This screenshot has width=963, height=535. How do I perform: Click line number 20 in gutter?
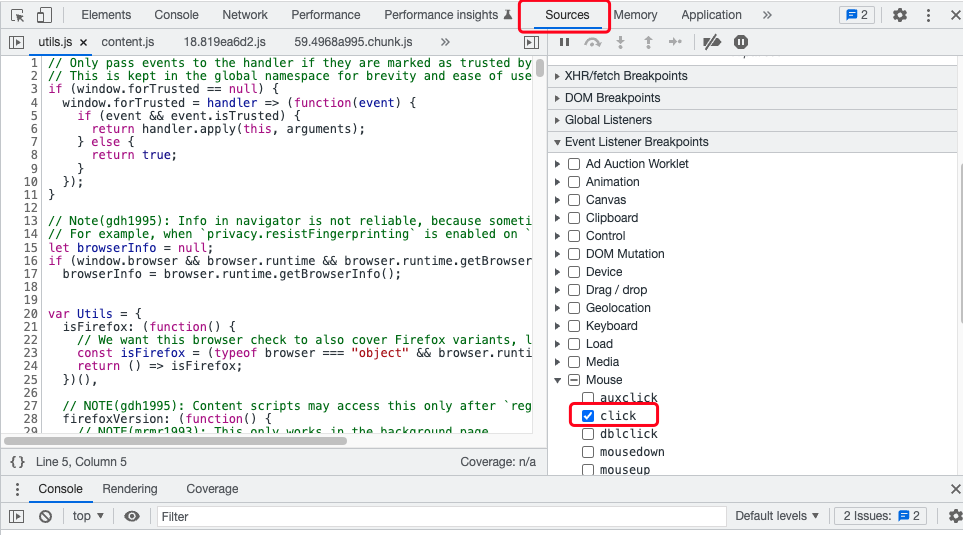tap(31, 314)
